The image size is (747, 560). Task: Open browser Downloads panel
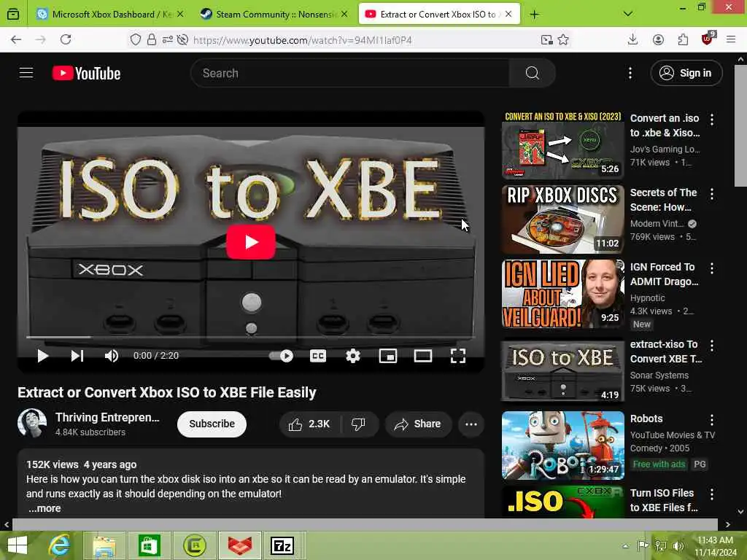(632, 39)
